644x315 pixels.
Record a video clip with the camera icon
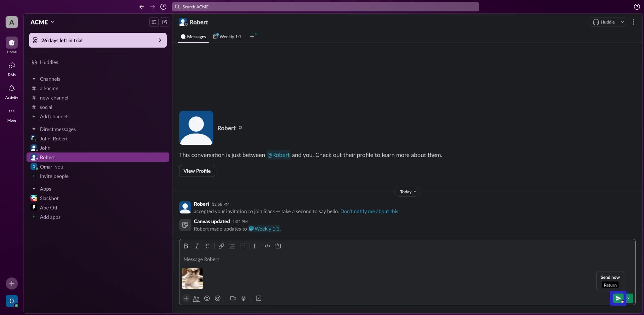point(233,298)
